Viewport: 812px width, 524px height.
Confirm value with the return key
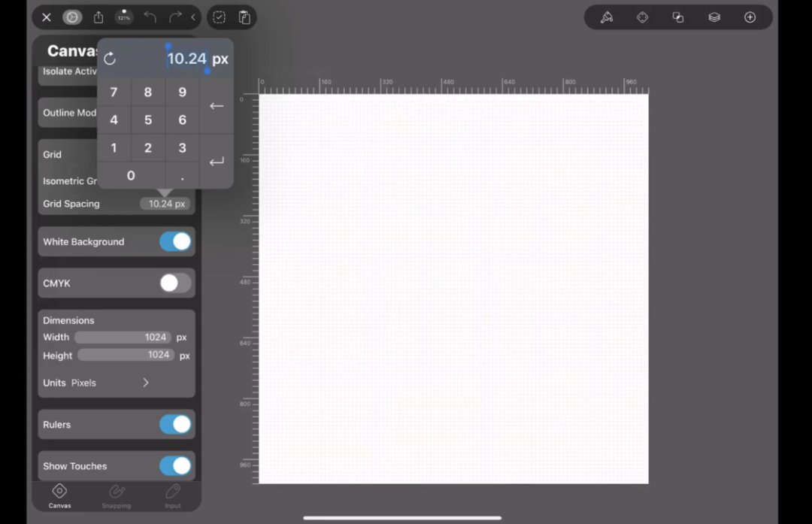coord(217,162)
